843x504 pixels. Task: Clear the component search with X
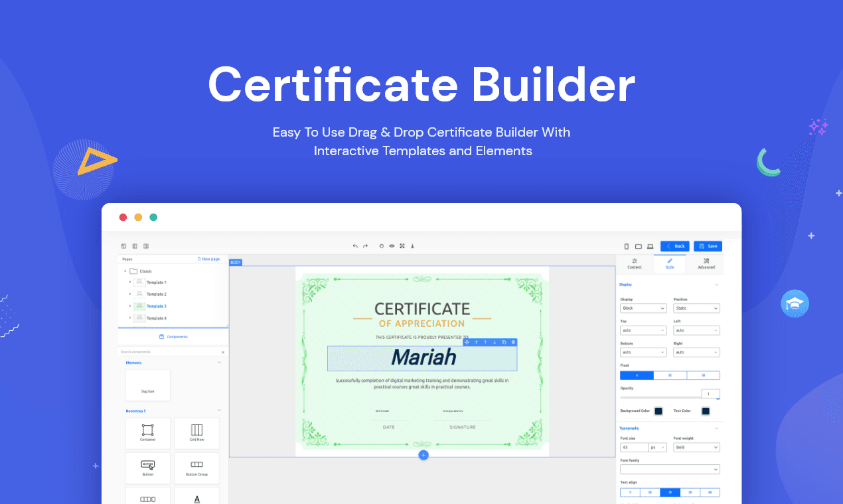(x=223, y=352)
